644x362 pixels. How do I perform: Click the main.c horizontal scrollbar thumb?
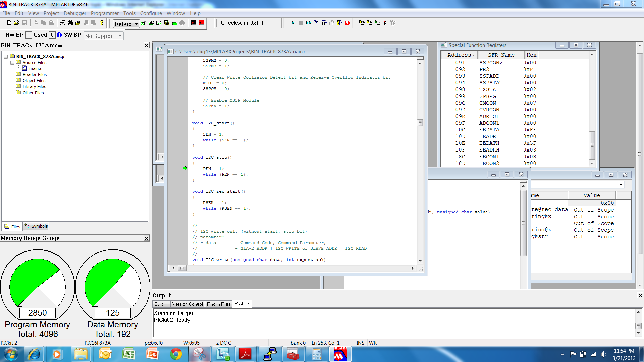click(182, 268)
